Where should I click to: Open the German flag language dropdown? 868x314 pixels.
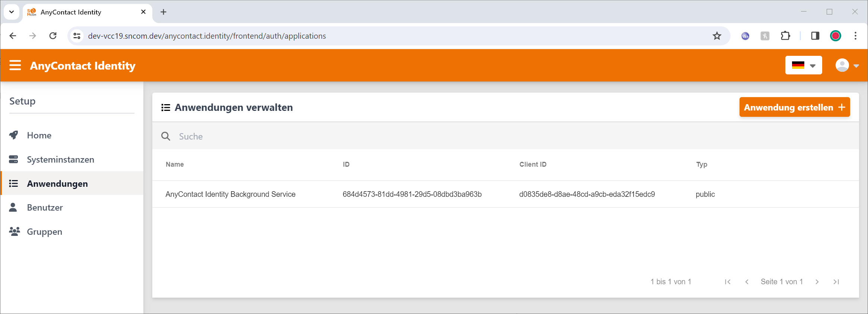point(803,65)
